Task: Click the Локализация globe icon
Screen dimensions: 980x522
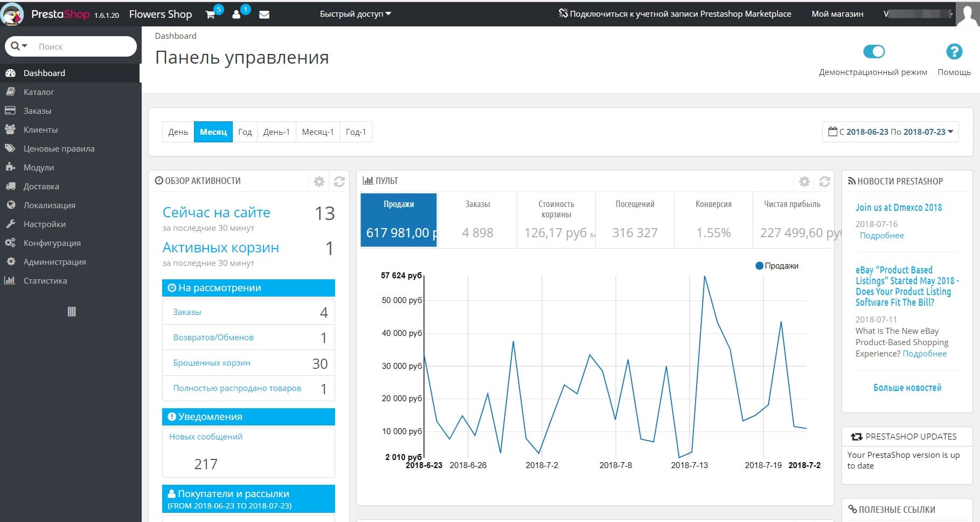Action: click(x=10, y=205)
